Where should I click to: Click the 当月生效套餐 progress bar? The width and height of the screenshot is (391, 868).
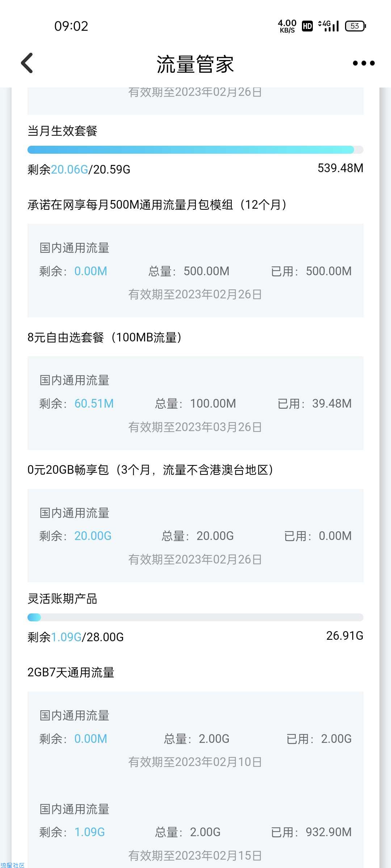click(x=195, y=150)
